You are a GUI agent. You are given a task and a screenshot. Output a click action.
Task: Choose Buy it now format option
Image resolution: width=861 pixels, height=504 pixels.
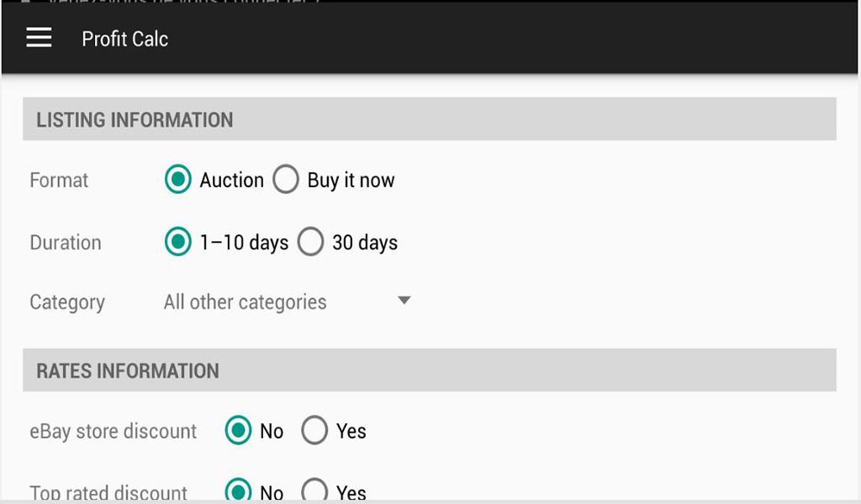click(x=286, y=180)
